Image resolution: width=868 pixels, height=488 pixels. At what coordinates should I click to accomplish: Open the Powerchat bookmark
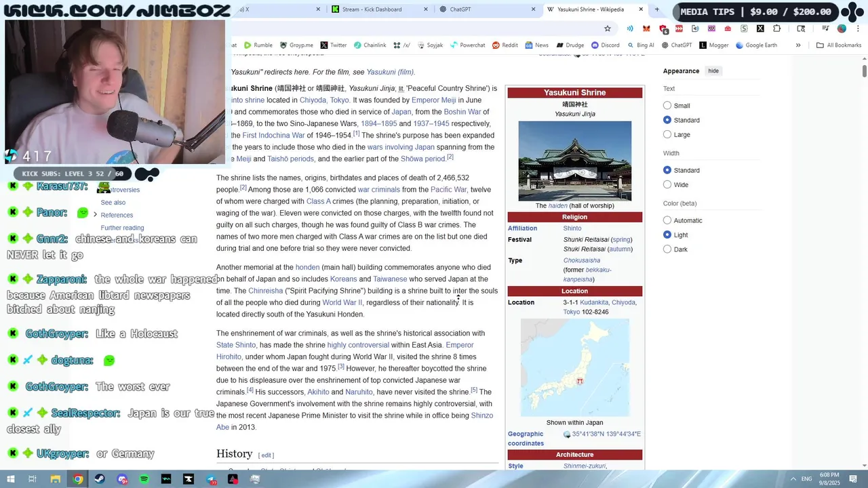click(467, 45)
